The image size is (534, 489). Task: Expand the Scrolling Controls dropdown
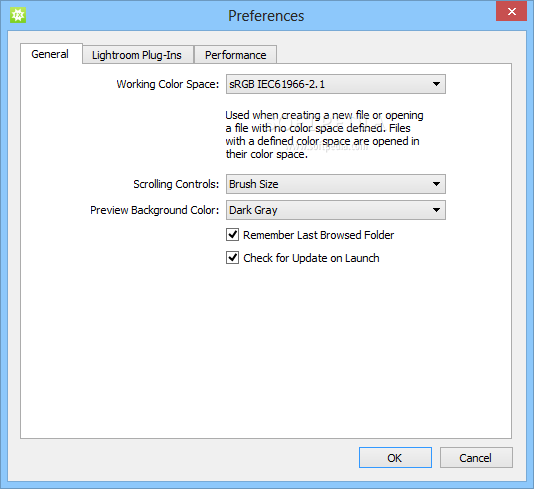(335, 184)
